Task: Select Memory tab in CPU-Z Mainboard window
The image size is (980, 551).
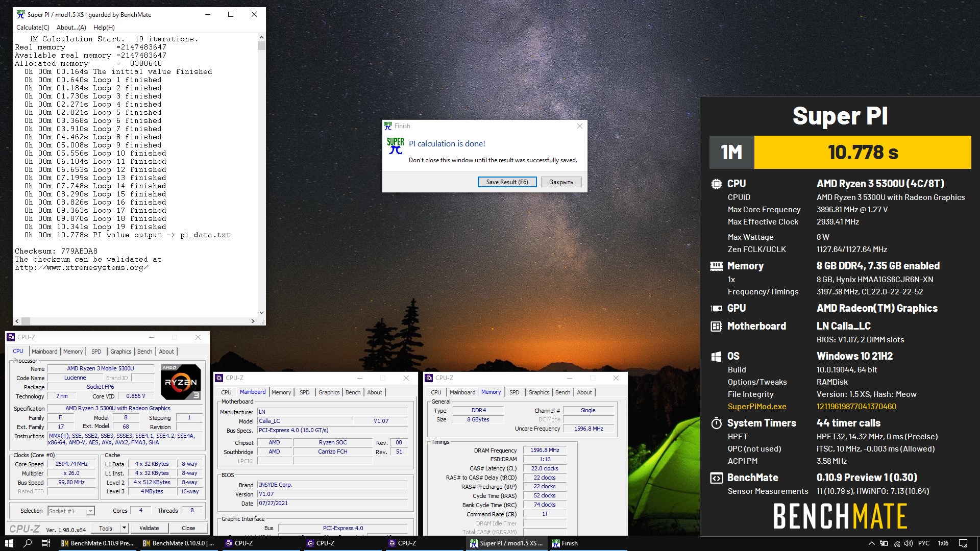Action: tap(281, 392)
